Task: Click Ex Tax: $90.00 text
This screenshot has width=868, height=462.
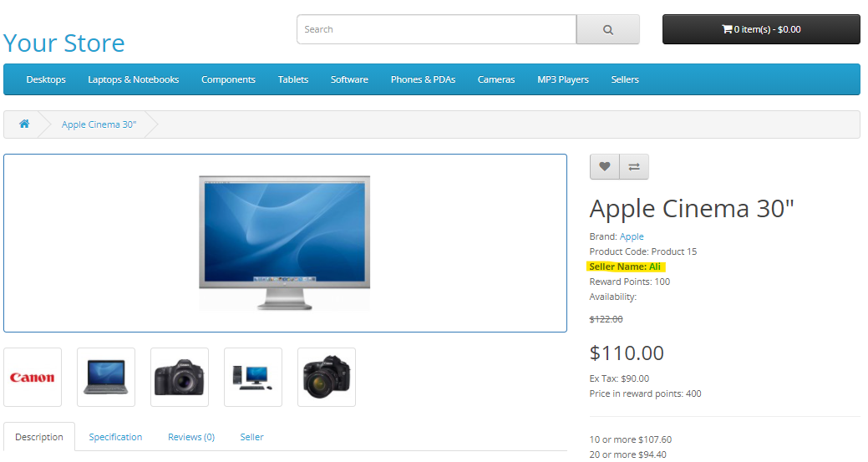Action: (x=619, y=378)
